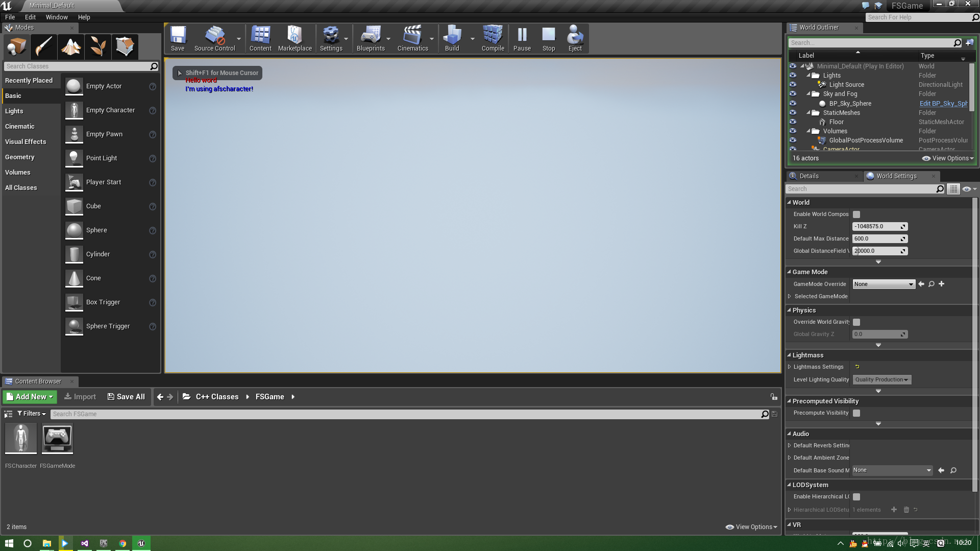Click FSGame breadcrumb path
The image size is (980, 551).
point(269,397)
